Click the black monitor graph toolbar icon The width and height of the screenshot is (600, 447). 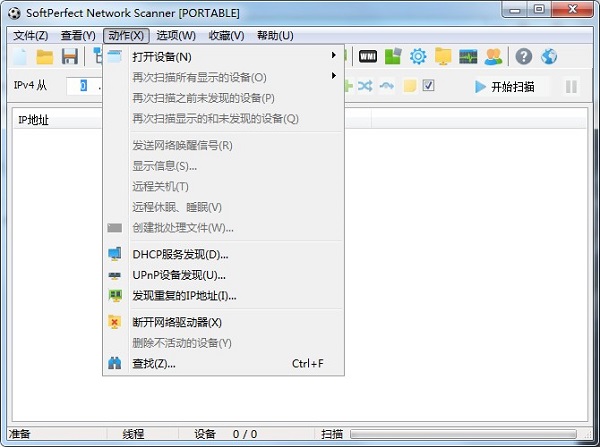469,57
